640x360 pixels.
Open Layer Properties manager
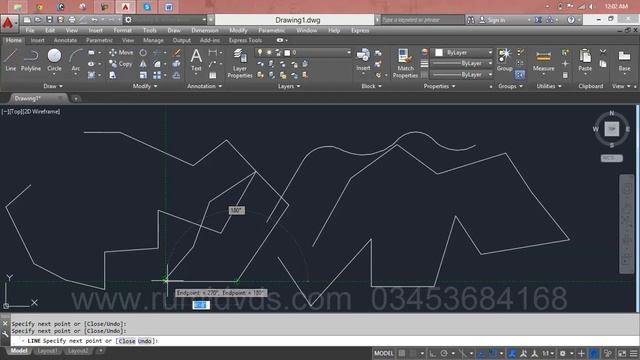[x=240, y=63]
